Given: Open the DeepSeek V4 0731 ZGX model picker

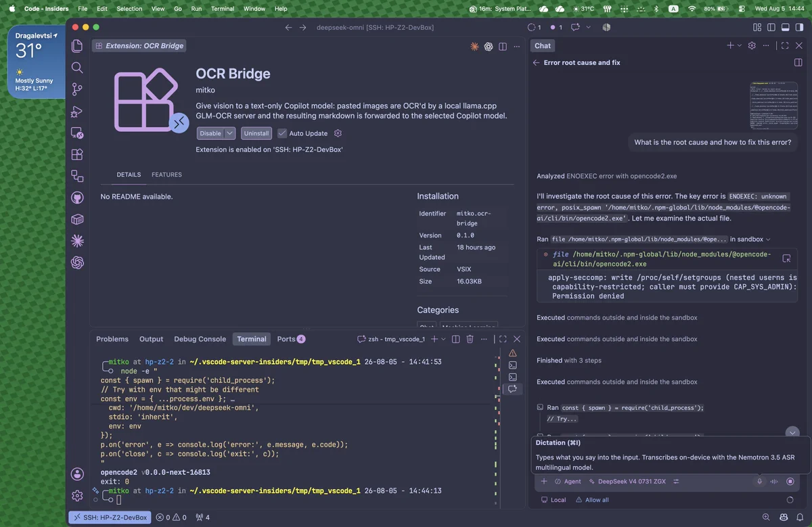Looking at the screenshot, I should click(627, 482).
